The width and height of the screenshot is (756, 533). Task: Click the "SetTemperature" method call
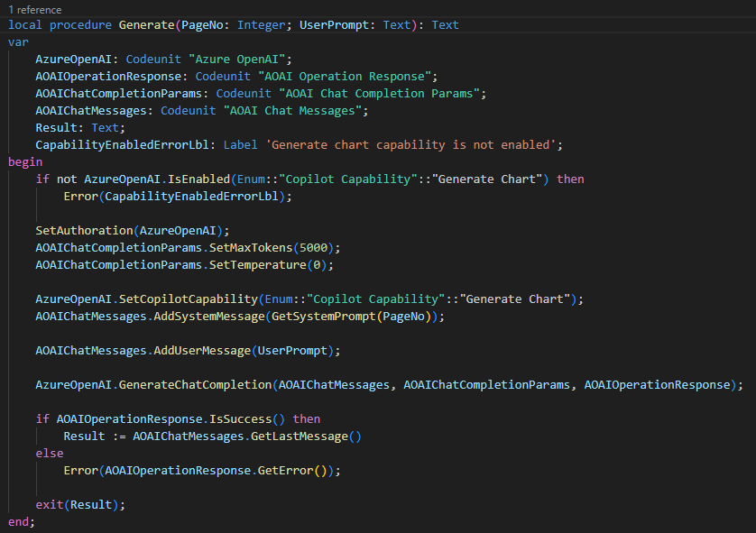point(257,265)
